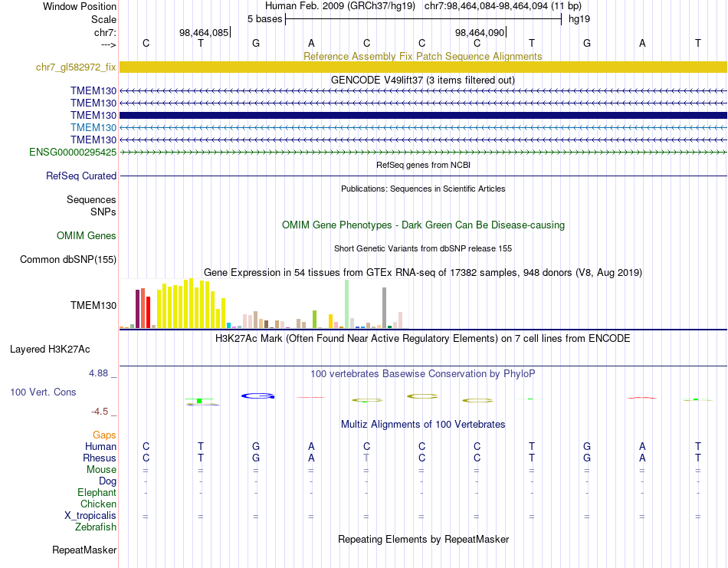Viewport: 728px width, 568px height.
Task: Click the blue G conservation logo glyph
Action: pos(257,396)
